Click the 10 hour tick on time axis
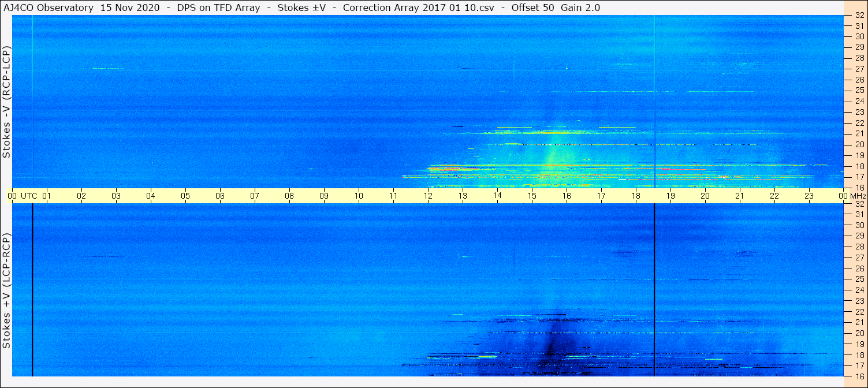Image resolution: width=868 pixels, height=388 pixels. [x=359, y=196]
